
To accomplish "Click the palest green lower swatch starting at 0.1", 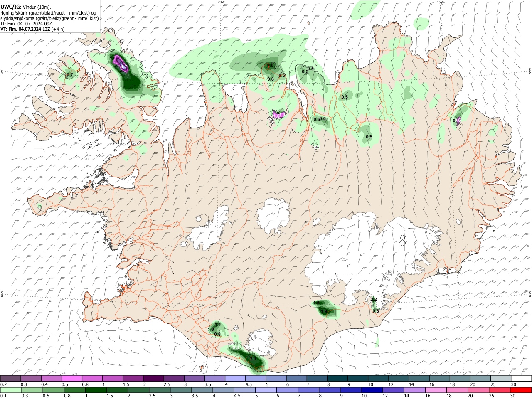I will 11,390.
